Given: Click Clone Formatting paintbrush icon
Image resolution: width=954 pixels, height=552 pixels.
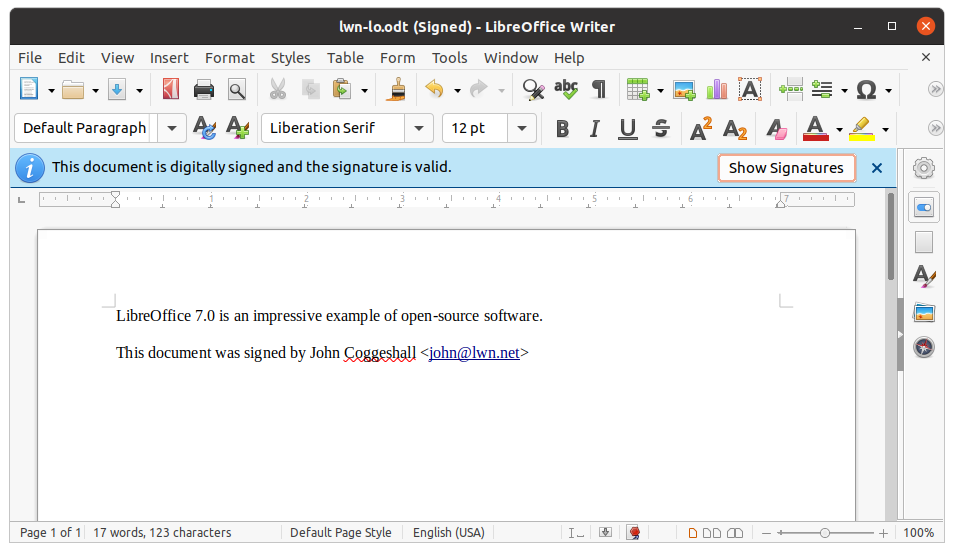Looking at the screenshot, I should tap(398, 90).
